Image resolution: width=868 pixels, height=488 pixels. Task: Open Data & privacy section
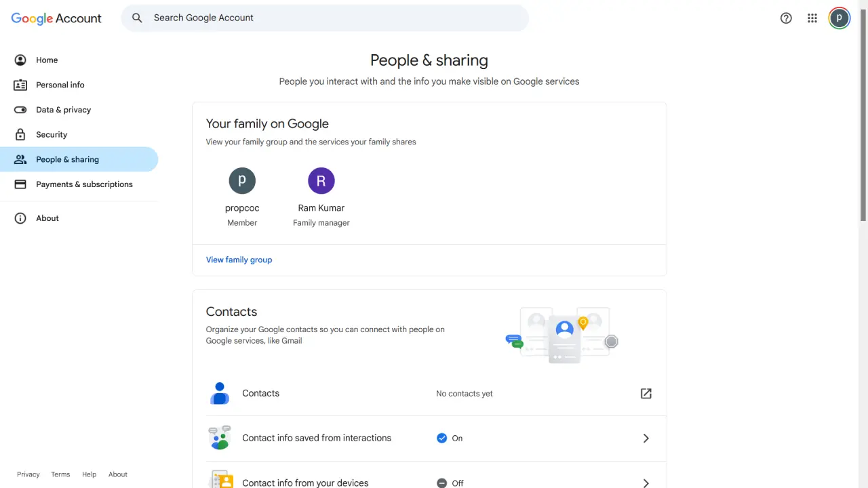[79, 110]
